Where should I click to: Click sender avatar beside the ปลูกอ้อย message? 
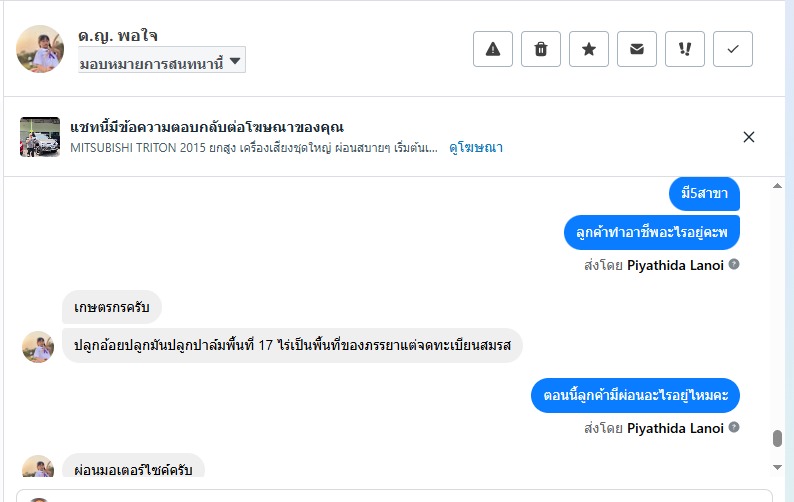click(38, 346)
